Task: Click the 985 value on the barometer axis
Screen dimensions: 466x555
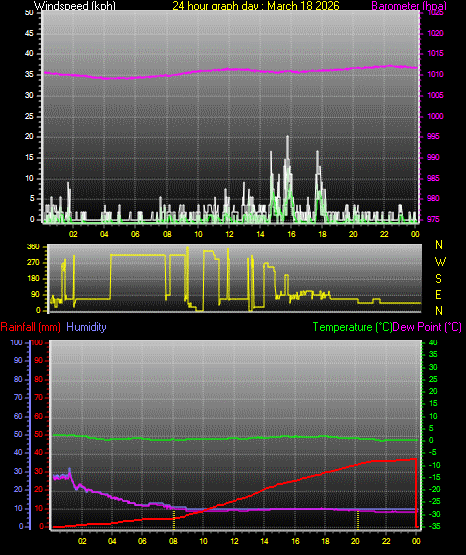Action: coord(433,178)
